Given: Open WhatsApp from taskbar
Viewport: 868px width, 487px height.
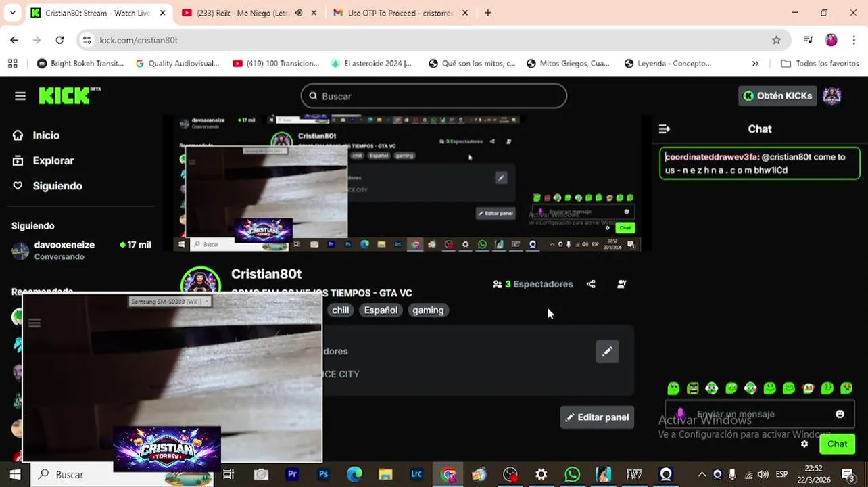Looking at the screenshot, I should click(x=573, y=474).
